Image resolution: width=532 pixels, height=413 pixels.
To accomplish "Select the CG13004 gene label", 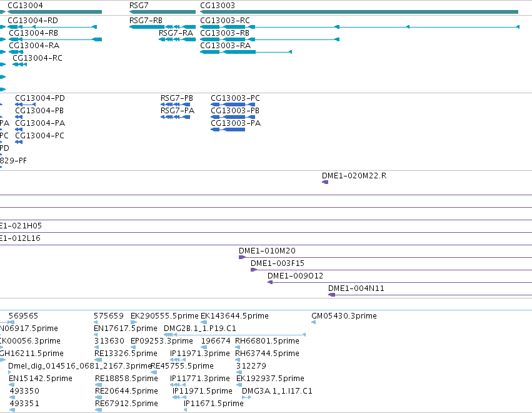I will (25, 6).
